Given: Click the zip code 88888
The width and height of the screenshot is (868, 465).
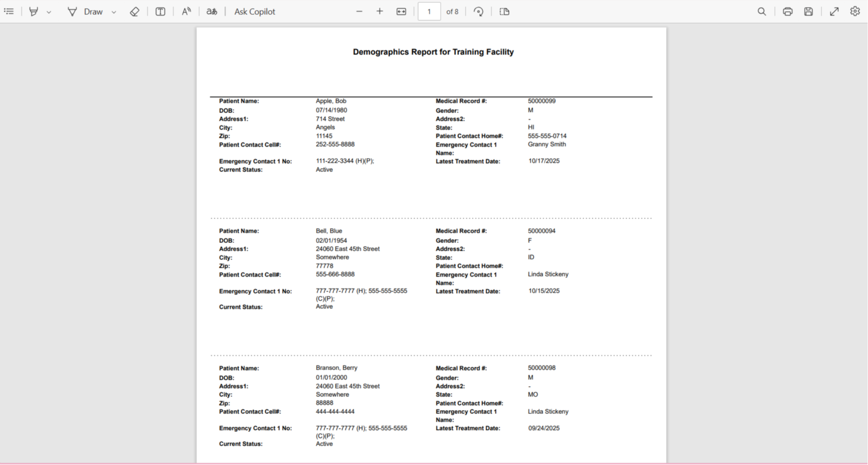Looking at the screenshot, I should pos(324,403).
